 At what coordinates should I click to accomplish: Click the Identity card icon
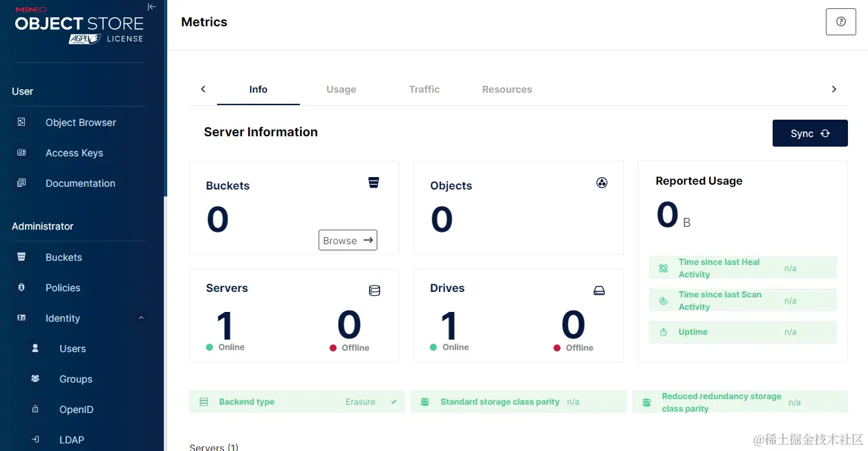(x=21, y=317)
